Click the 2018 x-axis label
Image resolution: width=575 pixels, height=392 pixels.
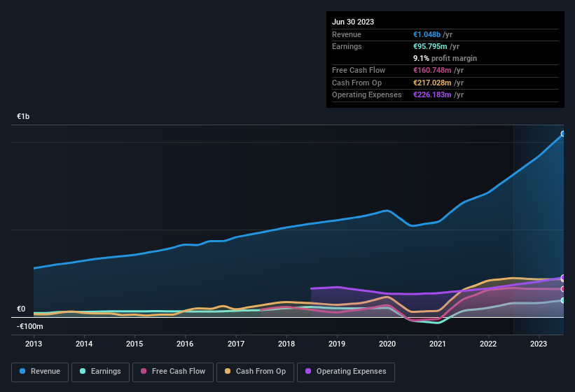point(286,344)
